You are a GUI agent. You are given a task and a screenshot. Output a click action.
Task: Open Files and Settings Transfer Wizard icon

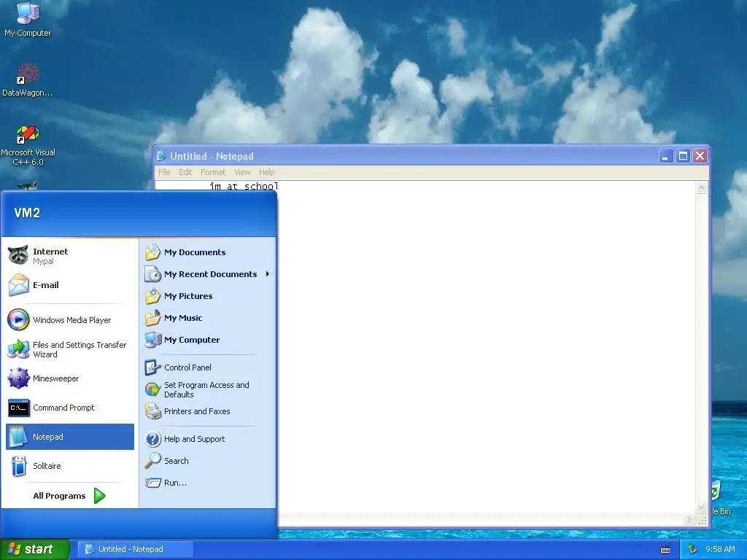18,349
